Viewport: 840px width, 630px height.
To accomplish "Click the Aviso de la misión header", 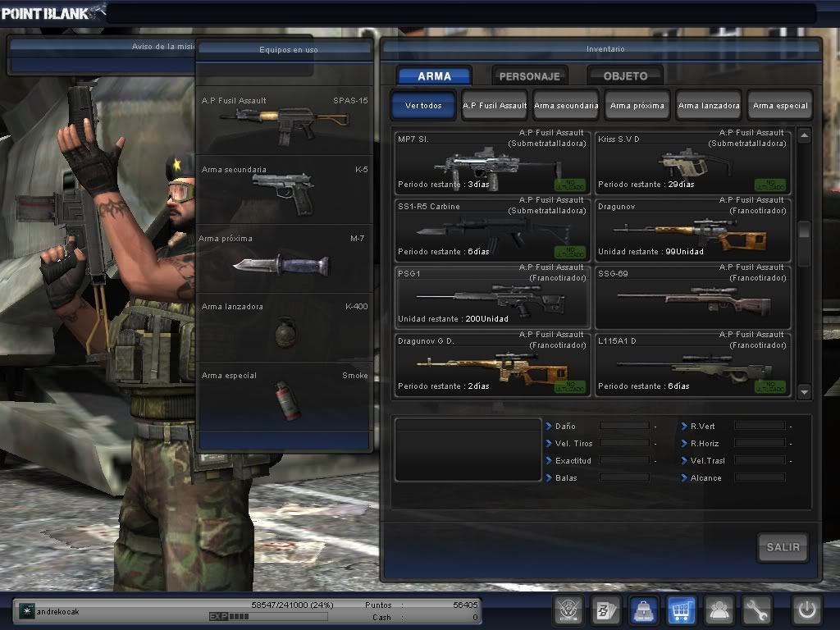I will click(x=163, y=47).
